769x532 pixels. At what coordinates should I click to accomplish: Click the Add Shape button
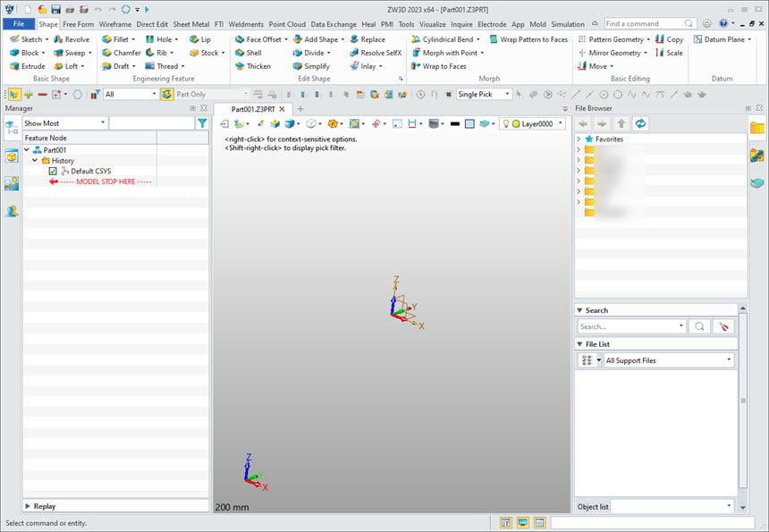[316, 39]
